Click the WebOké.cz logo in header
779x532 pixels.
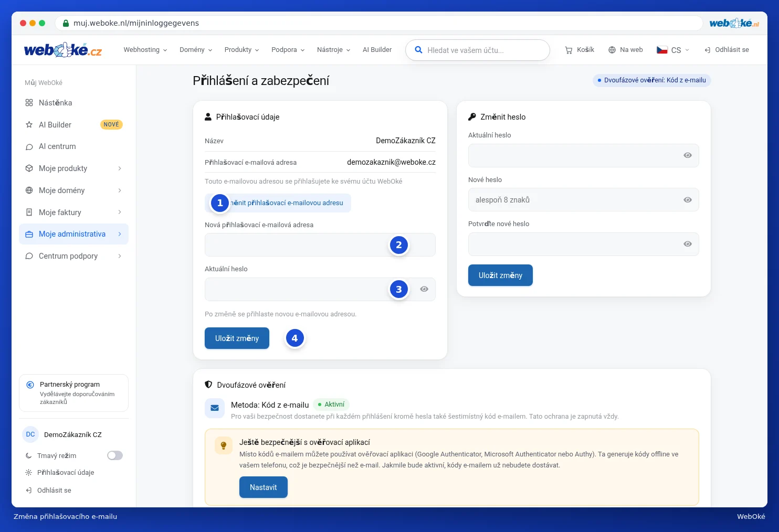click(x=63, y=50)
